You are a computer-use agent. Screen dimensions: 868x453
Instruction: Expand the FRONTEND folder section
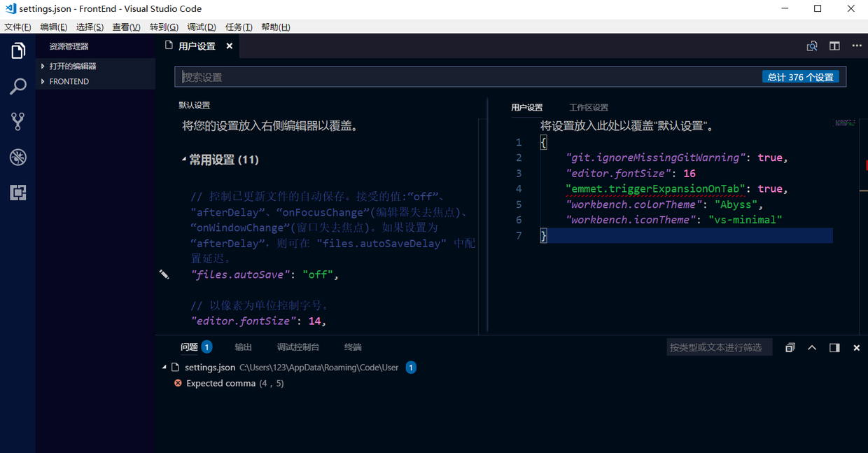(43, 81)
